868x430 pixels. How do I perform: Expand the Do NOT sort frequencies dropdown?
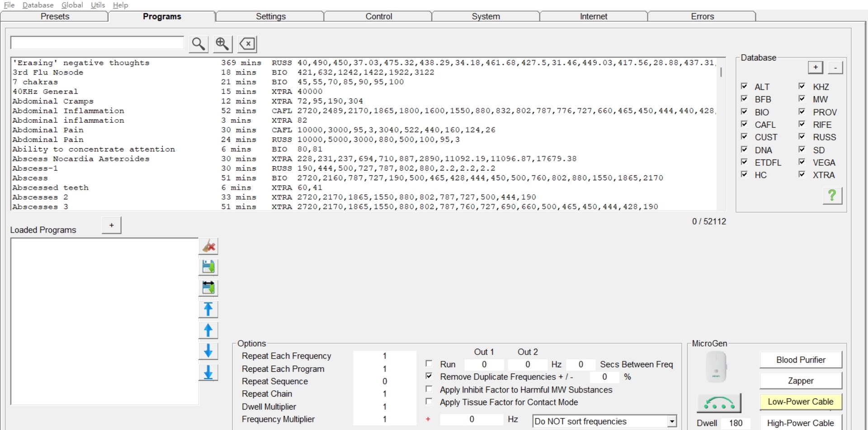point(672,421)
